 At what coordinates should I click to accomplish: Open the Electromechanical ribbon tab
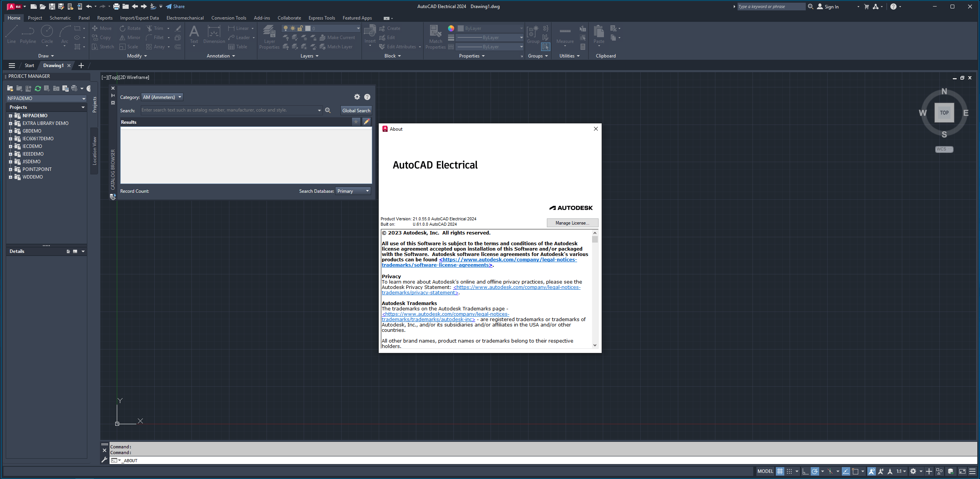pos(185,18)
